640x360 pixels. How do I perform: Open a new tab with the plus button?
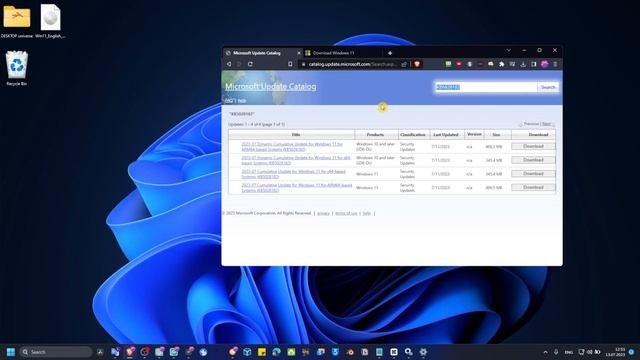click(390, 53)
